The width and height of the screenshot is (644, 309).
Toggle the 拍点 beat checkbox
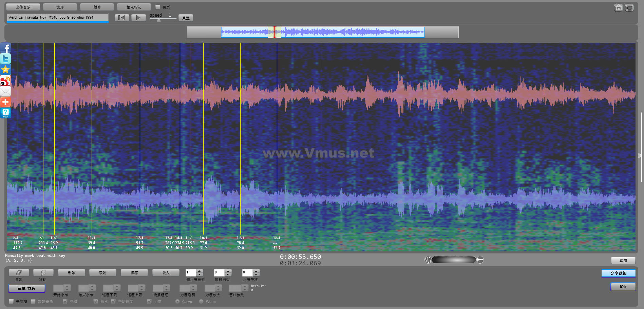pos(96,301)
